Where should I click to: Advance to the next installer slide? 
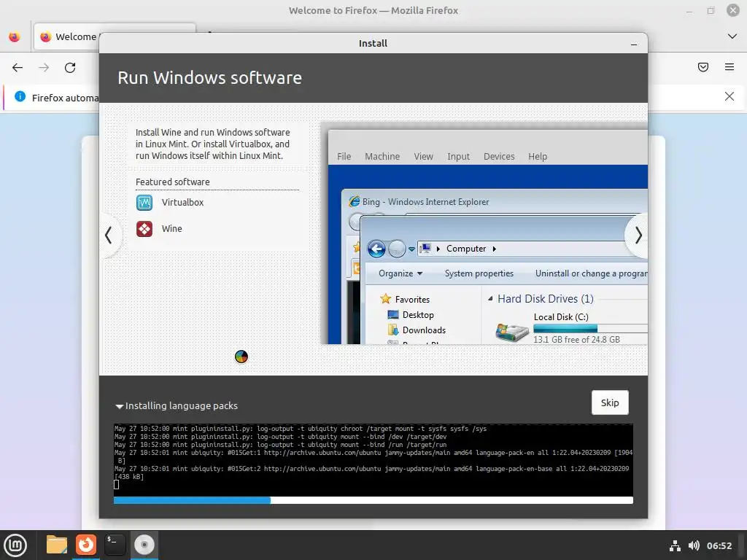pos(638,236)
